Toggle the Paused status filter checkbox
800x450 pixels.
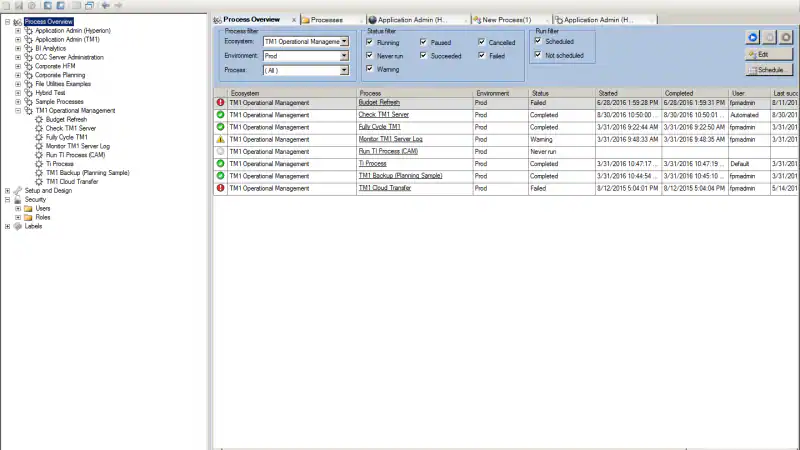(423, 42)
